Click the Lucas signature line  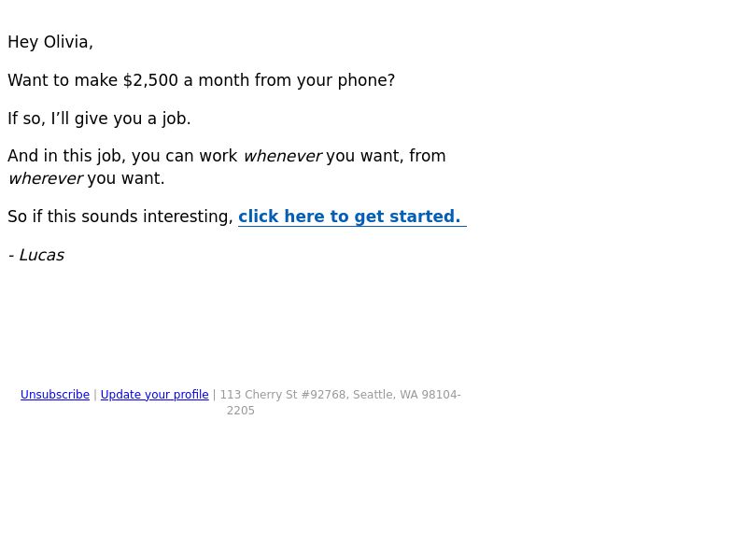pos(36,255)
